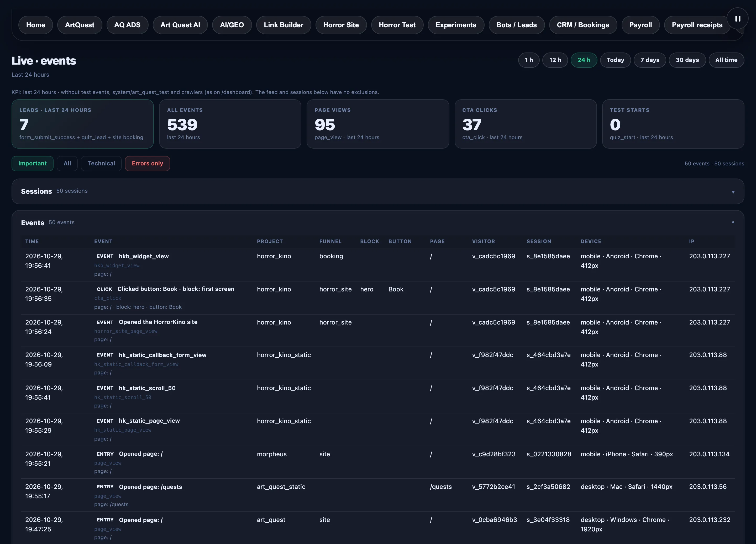Open Art Quest AI section
Viewport: 756px width, 544px height.
point(180,25)
